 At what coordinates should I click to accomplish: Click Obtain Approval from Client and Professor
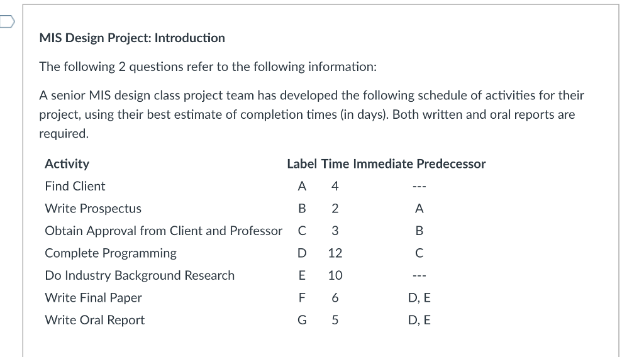[164, 231]
